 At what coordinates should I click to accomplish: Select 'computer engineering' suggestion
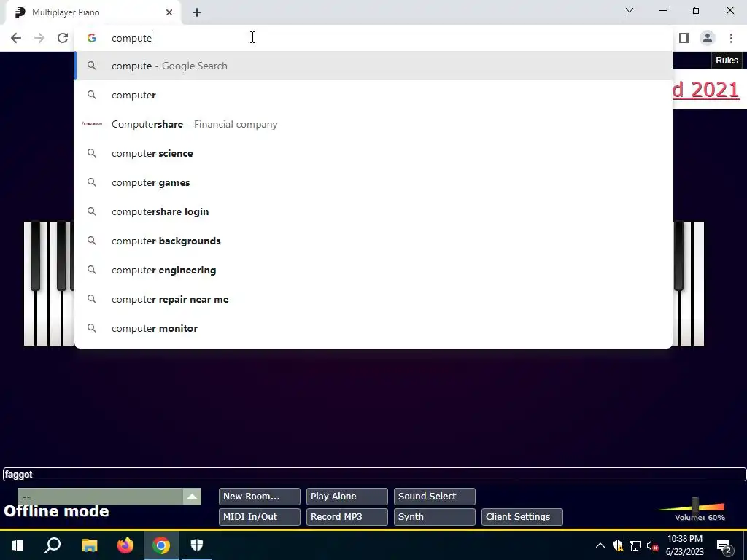point(373,270)
